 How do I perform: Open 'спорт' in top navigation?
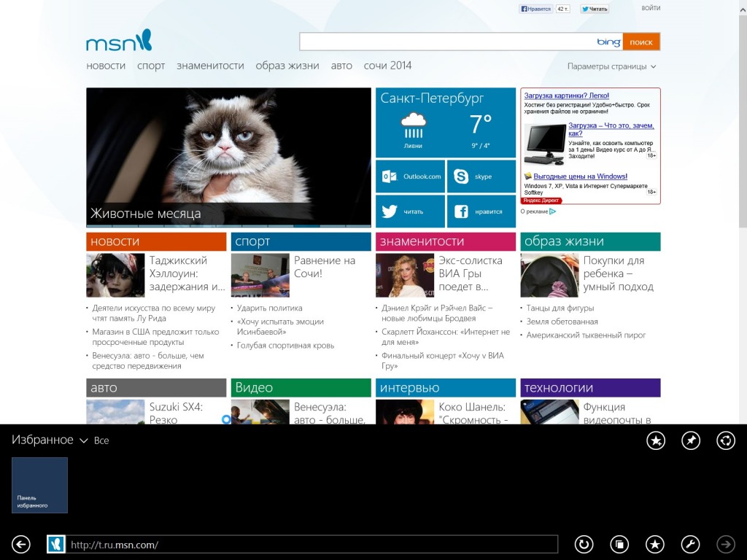(x=151, y=66)
